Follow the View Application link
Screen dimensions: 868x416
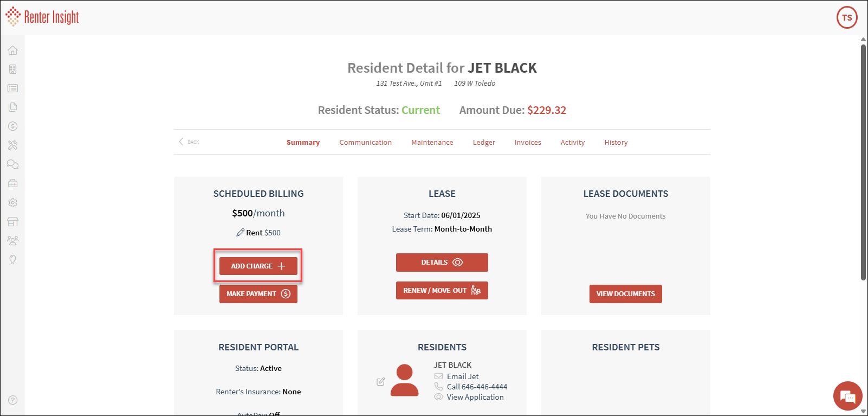point(475,397)
